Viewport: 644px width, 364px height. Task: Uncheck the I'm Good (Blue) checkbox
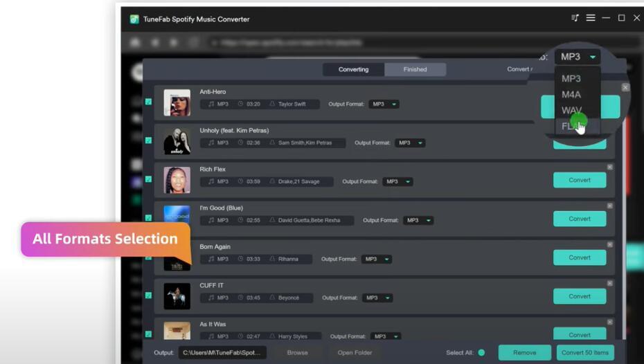pyautogui.click(x=149, y=218)
